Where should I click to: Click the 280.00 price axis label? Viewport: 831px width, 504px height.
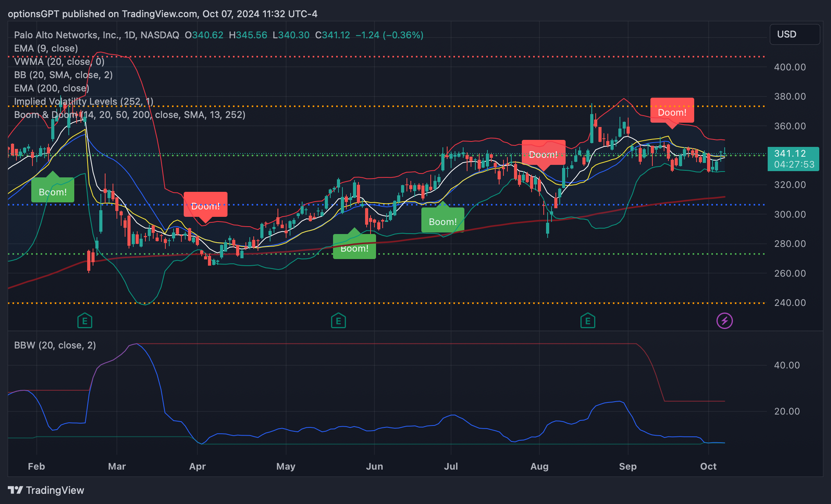(x=790, y=244)
